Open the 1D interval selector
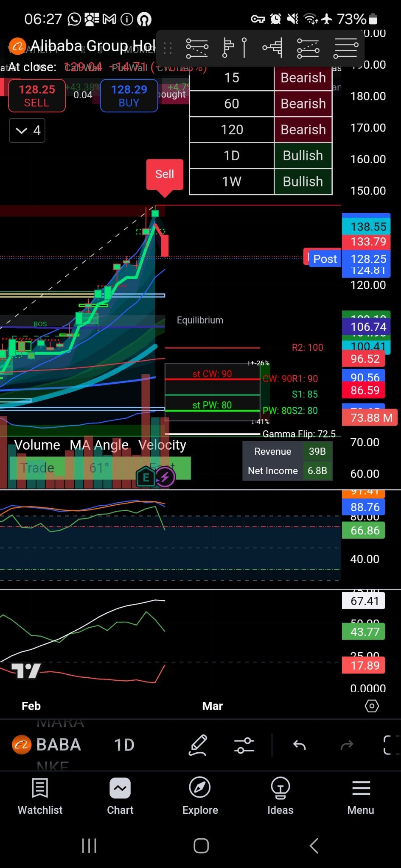The width and height of the screenshot is (401, 868). point(124,745)
